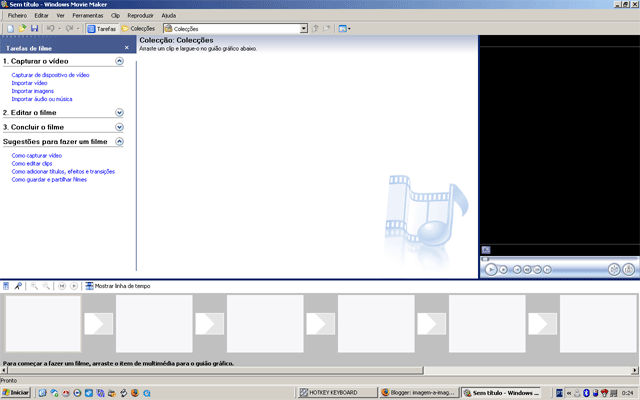Collapse the Capturar o vídeo section
This screenshot has height=400, width=640.
click(x=119, y=61)
